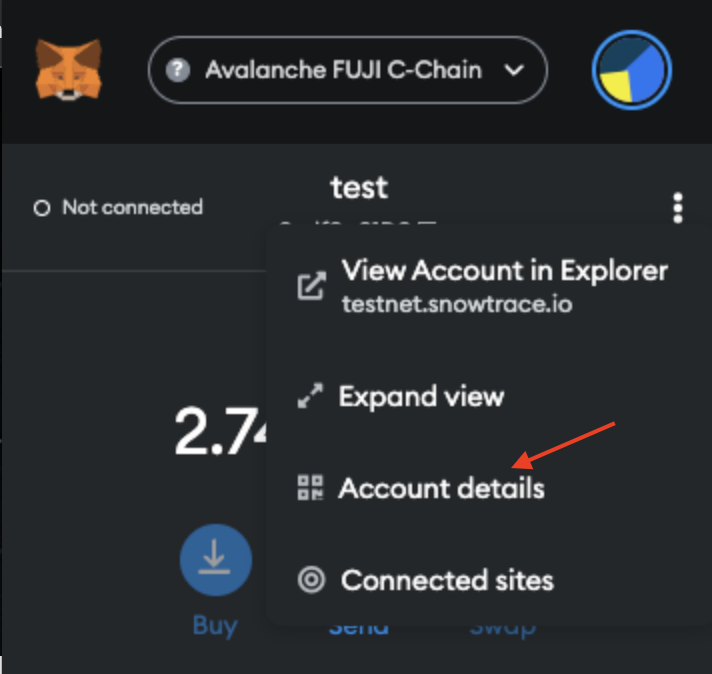
Task: Select Connected sites menu entry
Action: 482,580
